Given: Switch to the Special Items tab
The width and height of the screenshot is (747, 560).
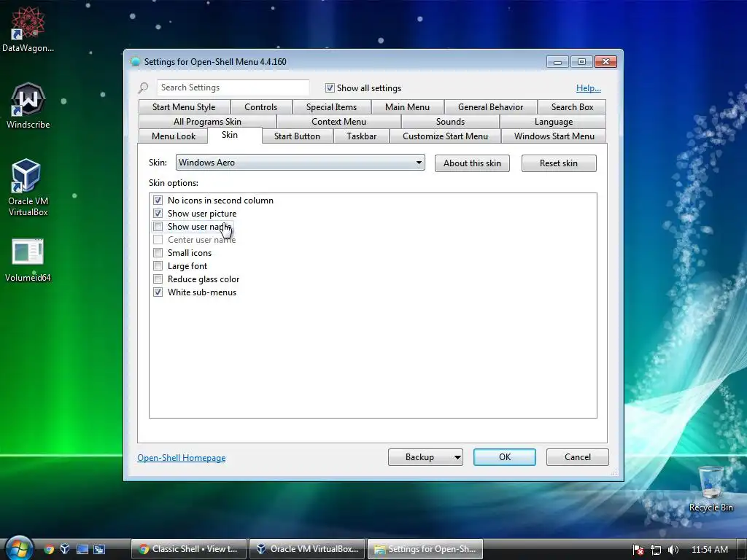Looking at the screenshot, I should 331,106.
